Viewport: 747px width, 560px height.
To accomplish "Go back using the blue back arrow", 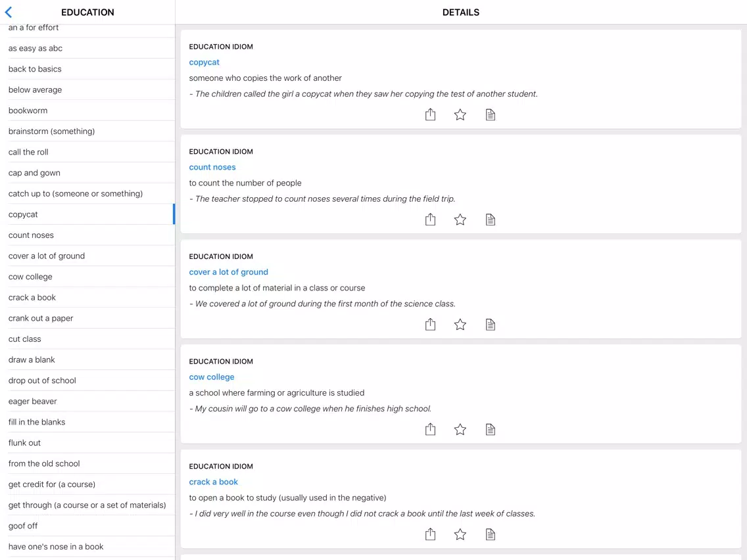I will tap(8, 12).
